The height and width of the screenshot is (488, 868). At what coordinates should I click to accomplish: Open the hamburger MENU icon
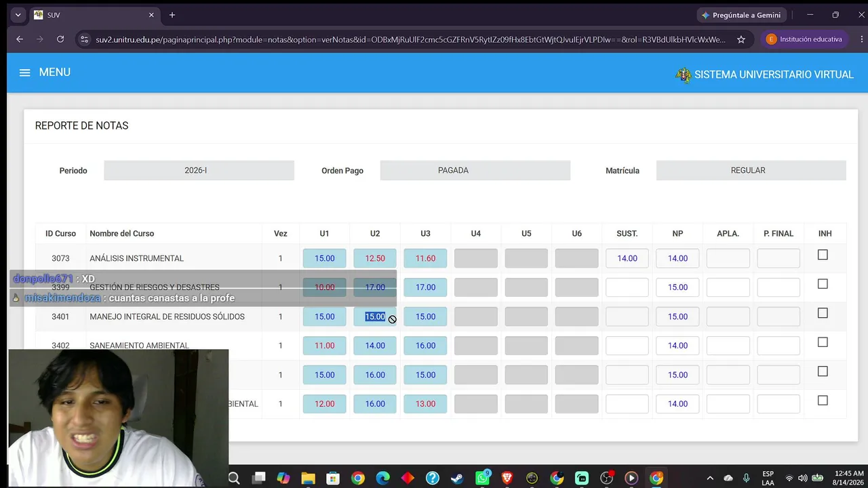pyautogui.click(x=25, y=73)
